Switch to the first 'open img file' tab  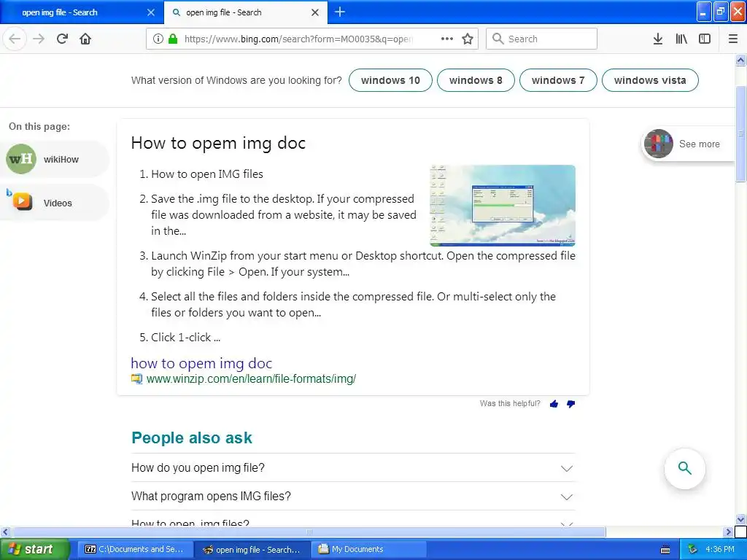coord(82,12)
